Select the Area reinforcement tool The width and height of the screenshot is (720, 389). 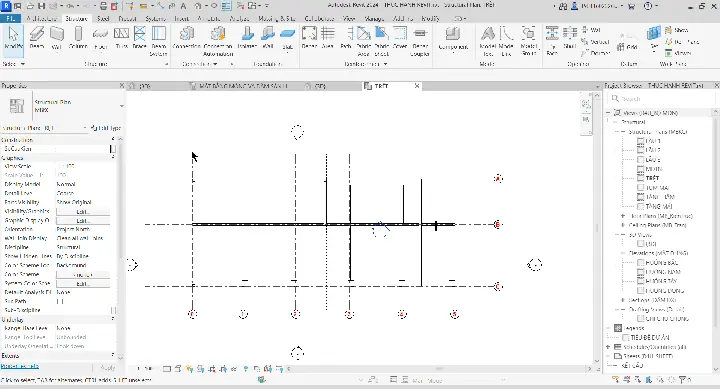[327, 38]
